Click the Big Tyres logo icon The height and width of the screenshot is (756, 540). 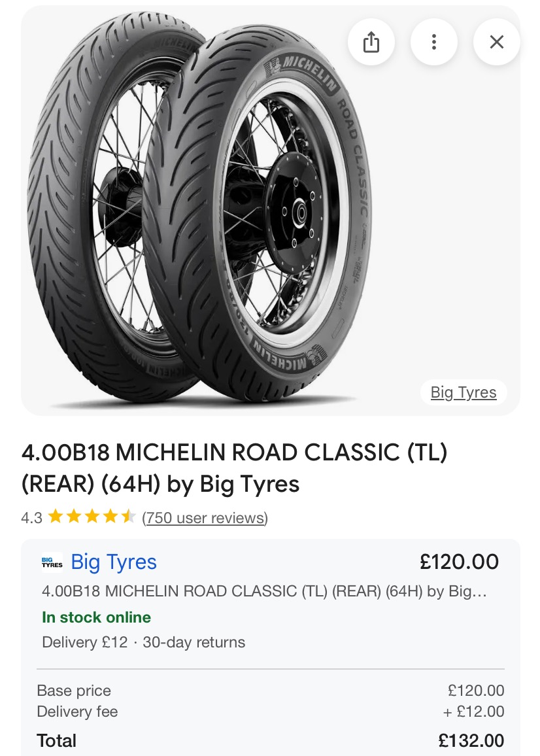tap(52, 562)
